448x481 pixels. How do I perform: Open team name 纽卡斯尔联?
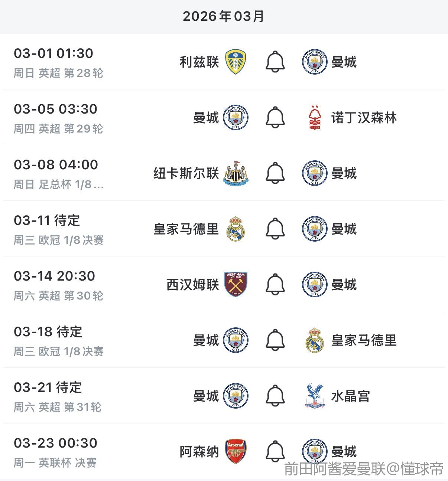[186, 173]
